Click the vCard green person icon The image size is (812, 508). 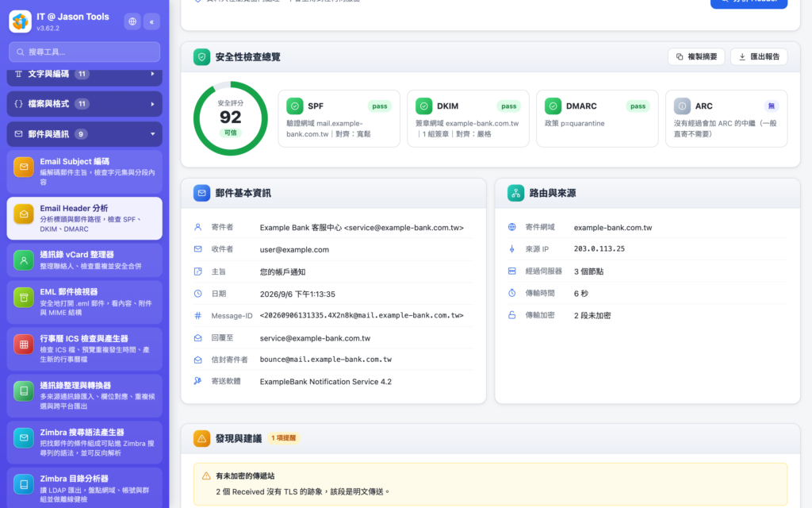pyautogui.click(x=24, y=260)
